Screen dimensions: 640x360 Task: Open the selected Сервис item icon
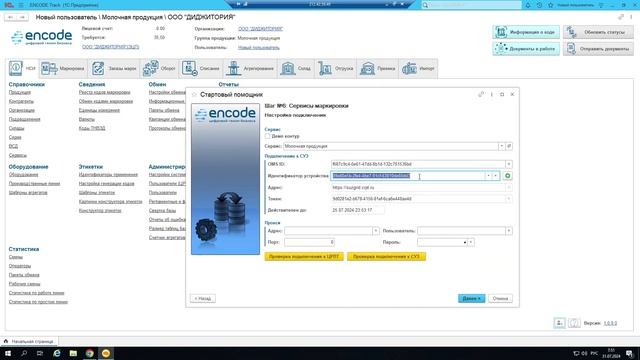509,146
